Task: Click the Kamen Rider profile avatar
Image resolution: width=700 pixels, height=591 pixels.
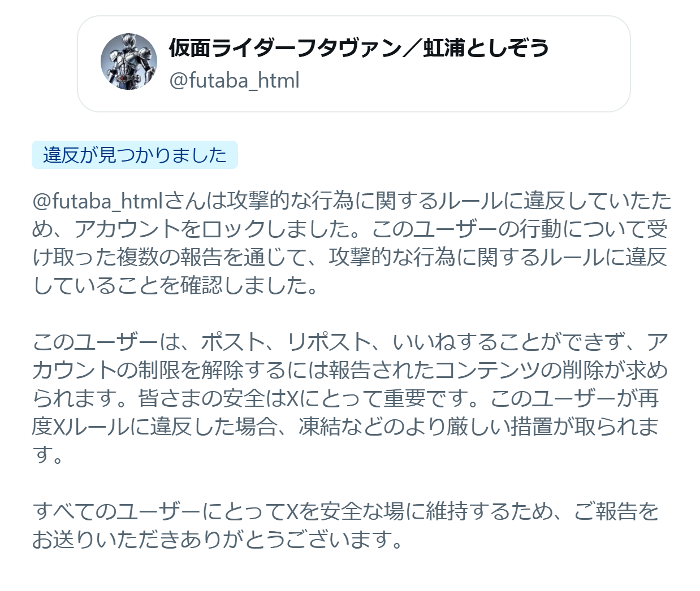Action: click(x=129, y=62)
